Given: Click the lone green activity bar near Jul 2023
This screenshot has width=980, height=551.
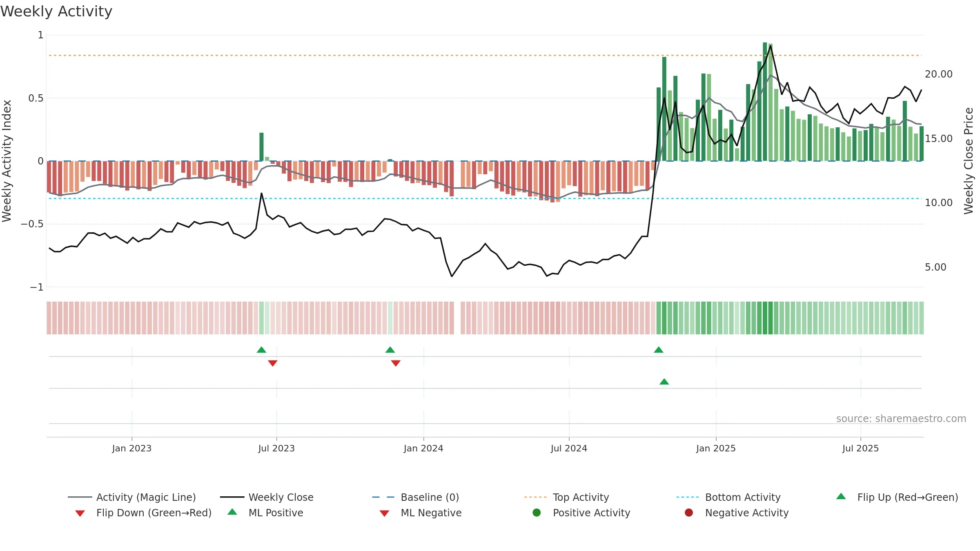Looking at the screenshot, I should 261,147.
